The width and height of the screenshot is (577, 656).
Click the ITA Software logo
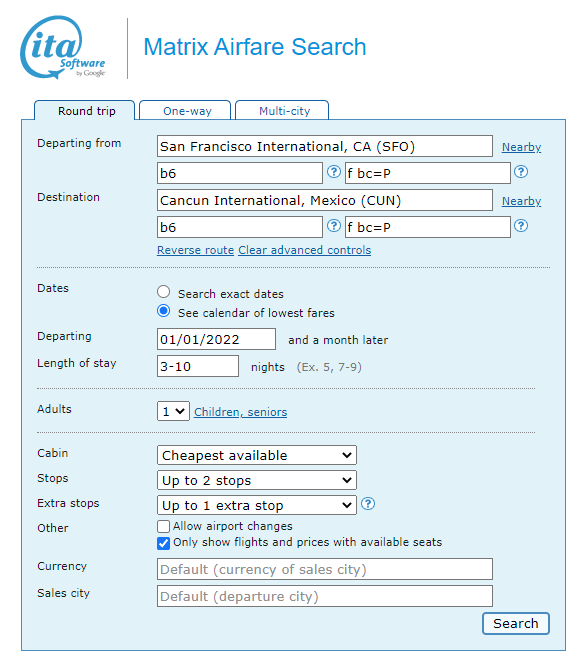tap(63, 47)
